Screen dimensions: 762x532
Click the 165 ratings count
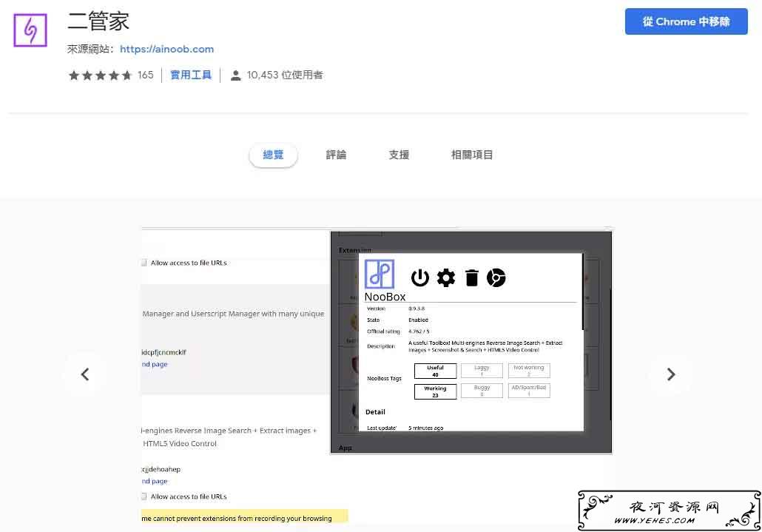pyautogui.click(x=145, y=75)
